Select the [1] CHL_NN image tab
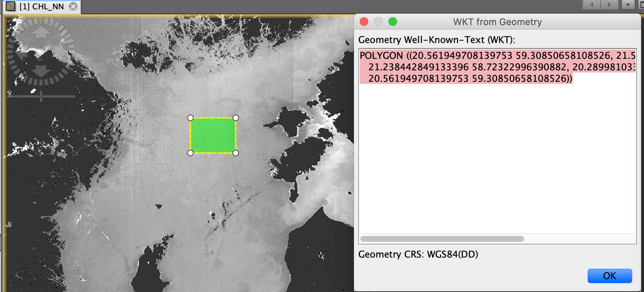The height and width of the screenshot is (292, 644). pyautogui.click(x=41, y=6)
